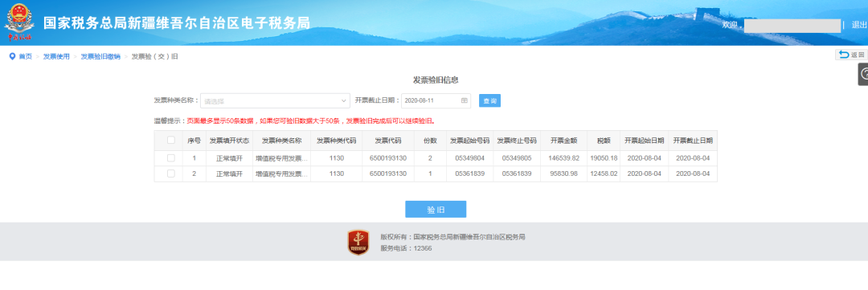The height and width of the screenshot is (290, 868).
Task: Click amount cell 95830.98
Action: 563,174
